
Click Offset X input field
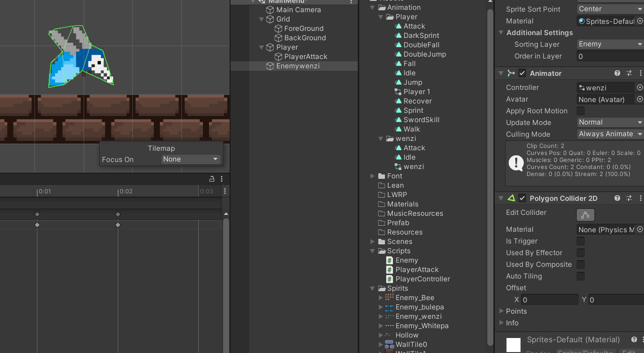pyautogui.click(x=550, y=300)
